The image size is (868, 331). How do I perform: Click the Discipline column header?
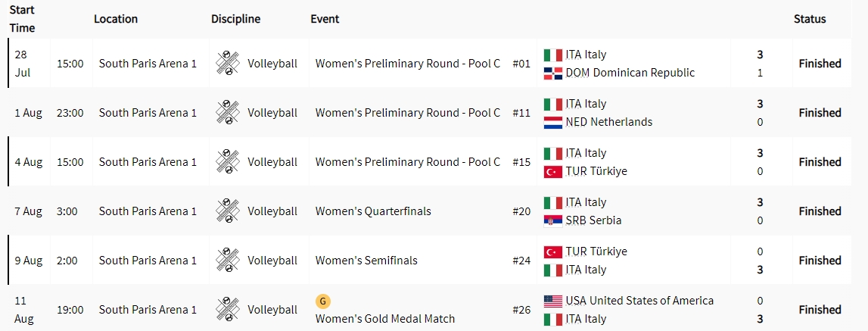click(235, 19)
